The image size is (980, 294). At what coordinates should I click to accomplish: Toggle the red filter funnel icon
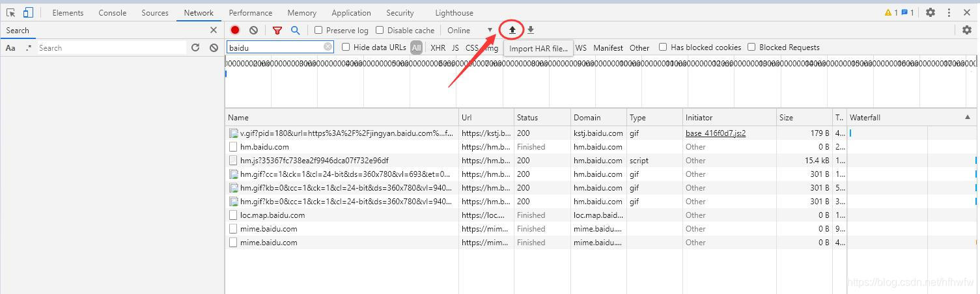coord(277,30)
